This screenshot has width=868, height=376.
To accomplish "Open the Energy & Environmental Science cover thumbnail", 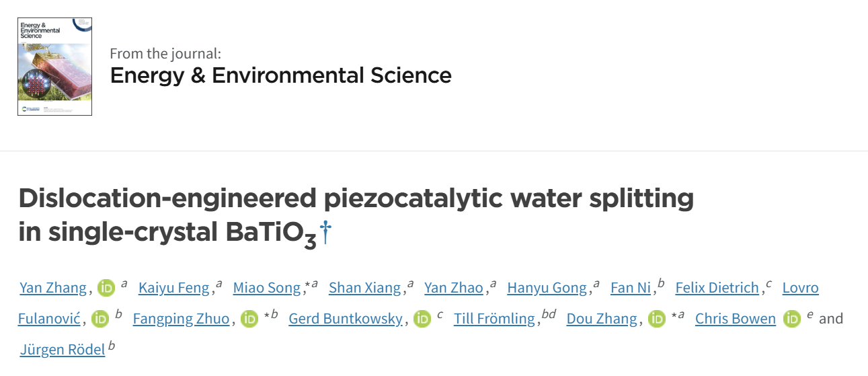I will point(54,67).
